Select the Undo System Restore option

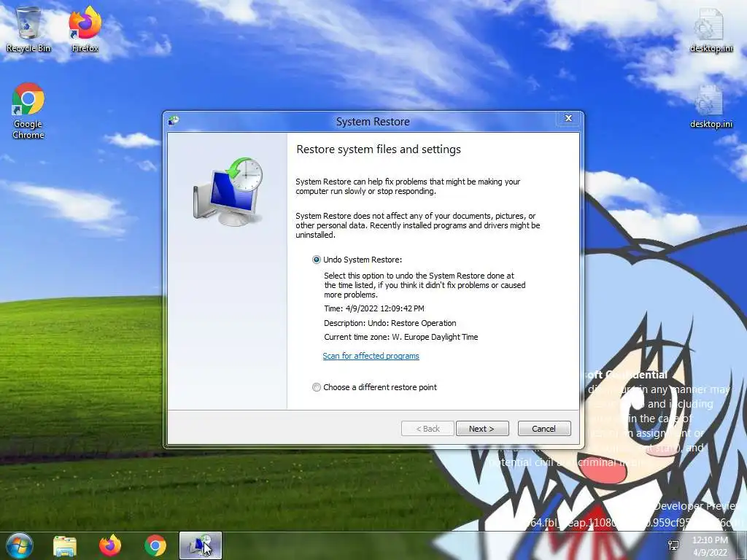(x=357, y=260)
